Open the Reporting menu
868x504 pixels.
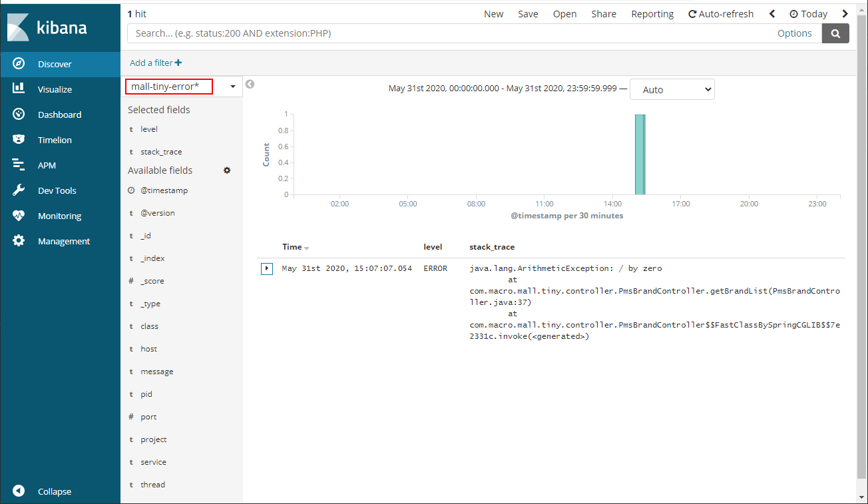click(652, 14)
